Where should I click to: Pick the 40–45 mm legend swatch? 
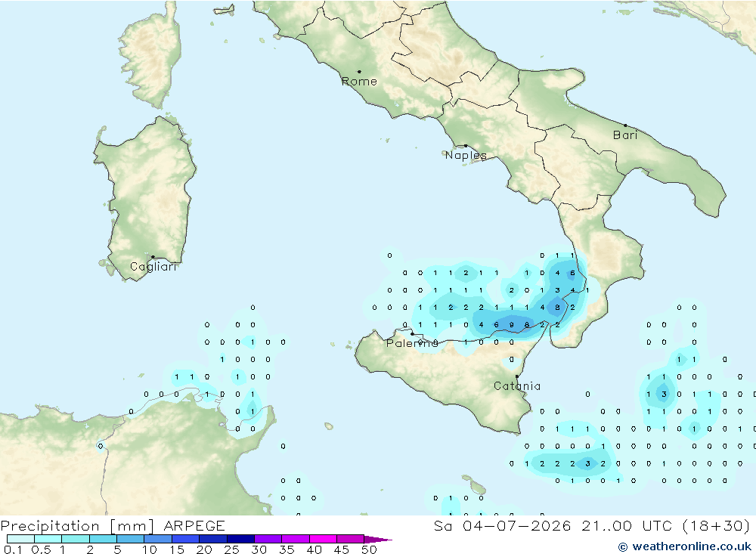click(323, 539)
